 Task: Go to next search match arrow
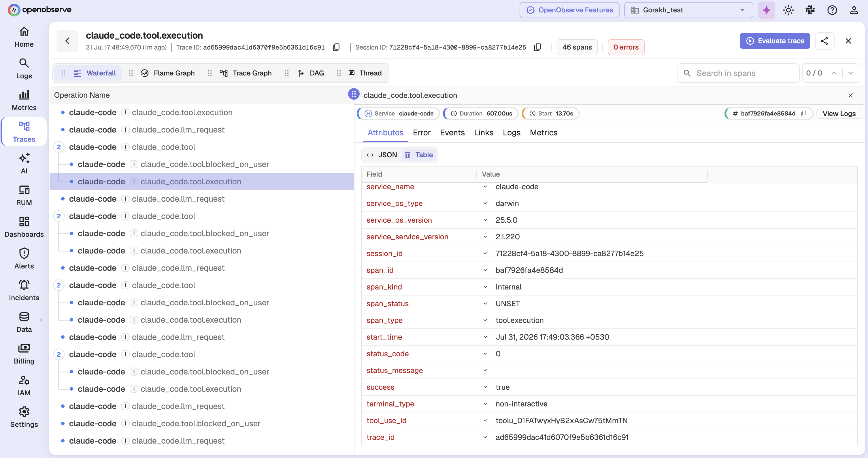coord(850,73)
